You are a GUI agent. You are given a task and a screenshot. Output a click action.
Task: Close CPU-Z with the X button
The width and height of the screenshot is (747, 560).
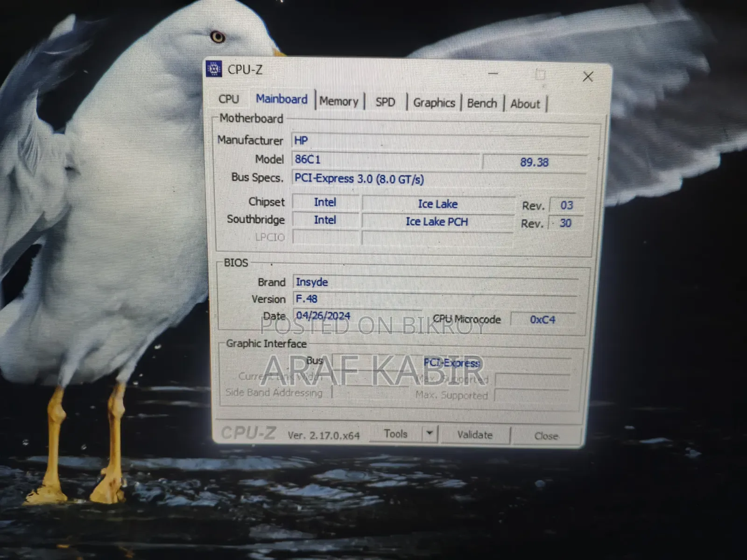pos(588,77)
